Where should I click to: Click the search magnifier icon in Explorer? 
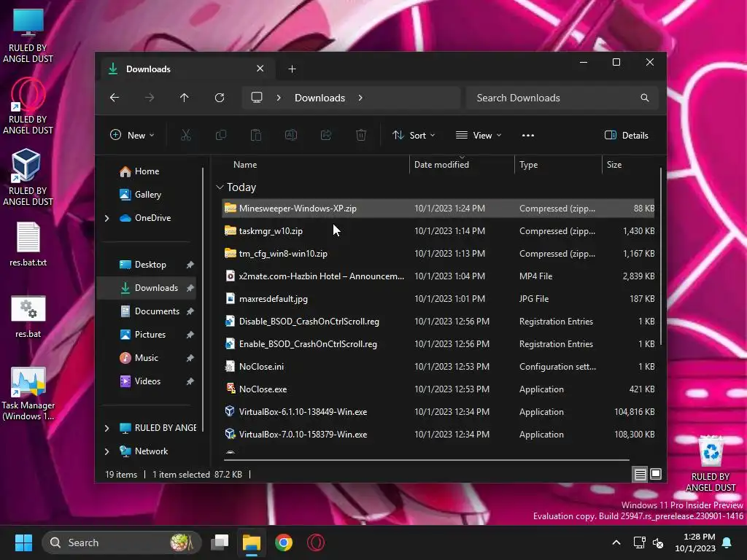(645, 98)
